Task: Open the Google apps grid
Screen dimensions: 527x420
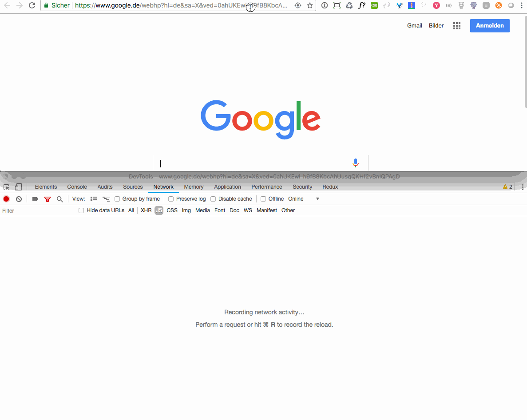Action: click(456, 26)
